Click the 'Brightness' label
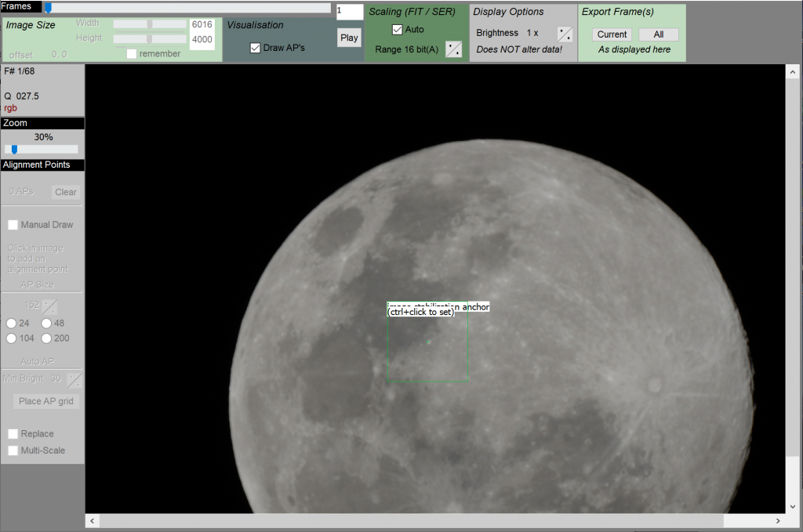803x532 pixels. coord(497,33)
